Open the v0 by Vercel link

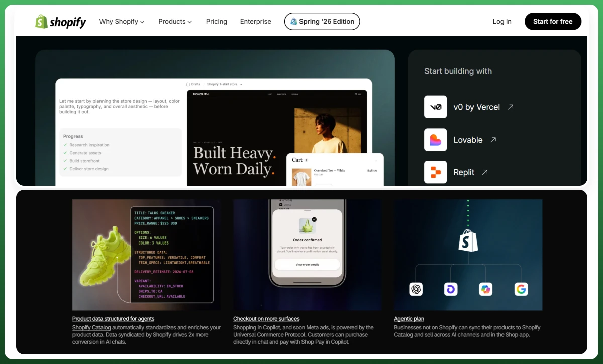point(477,107)
